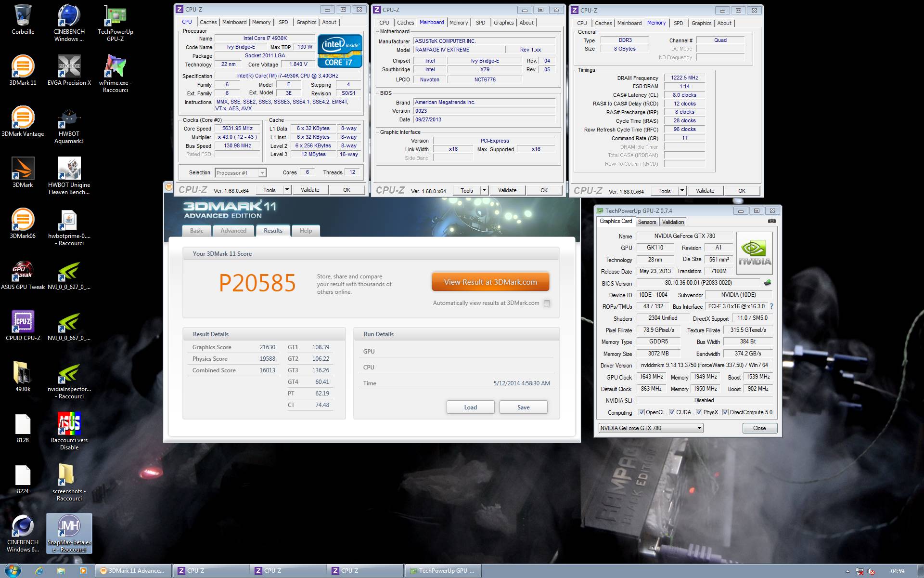
Task: Click Validate in CPU-Z CPU window
Action: [x=310, y=190]
